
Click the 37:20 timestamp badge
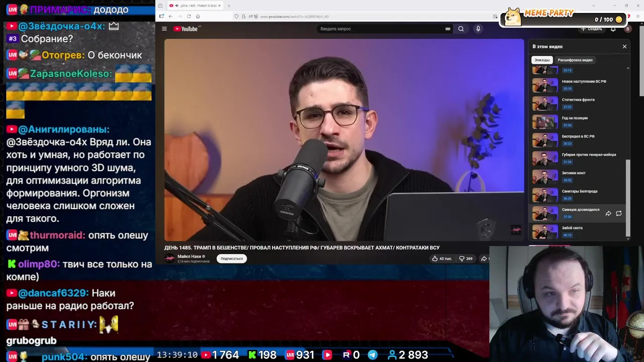point(568,217)
